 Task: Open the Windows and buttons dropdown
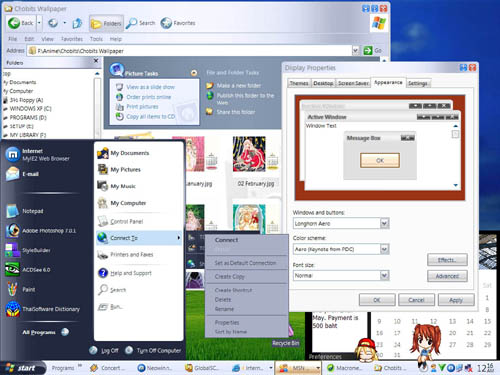tap(384, 223)
